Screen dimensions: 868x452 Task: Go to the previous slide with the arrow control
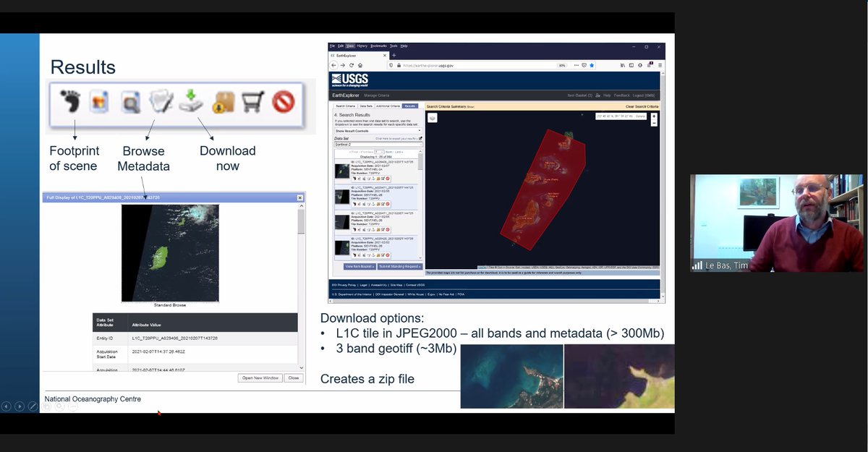(x=7, y=406)
